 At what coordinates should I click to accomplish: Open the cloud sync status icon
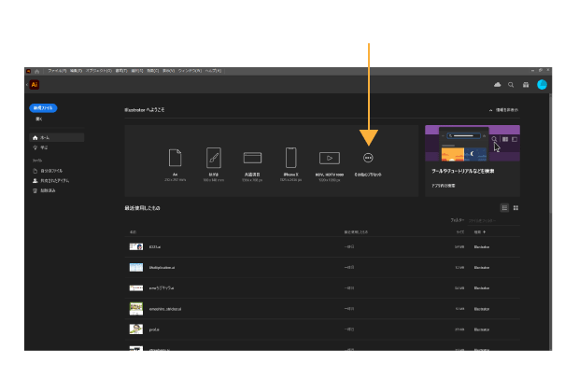coord(497,84)
